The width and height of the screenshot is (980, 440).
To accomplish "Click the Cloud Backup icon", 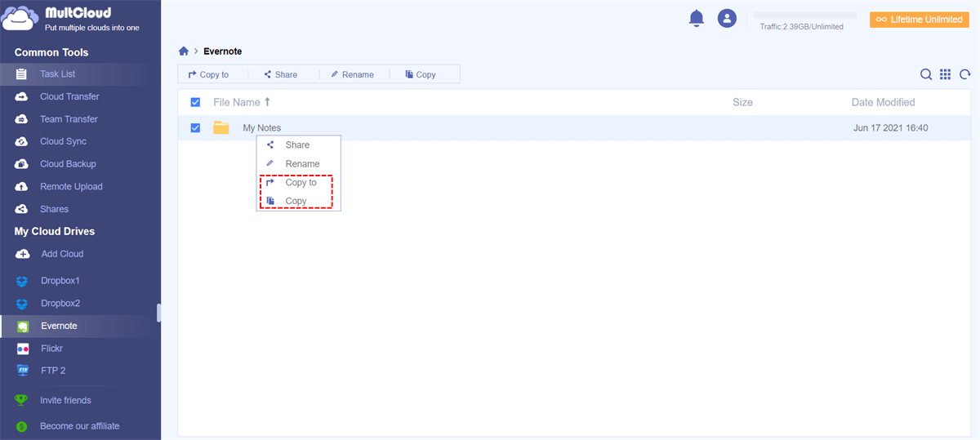I will pyautogui.click(x=21, y=164).
